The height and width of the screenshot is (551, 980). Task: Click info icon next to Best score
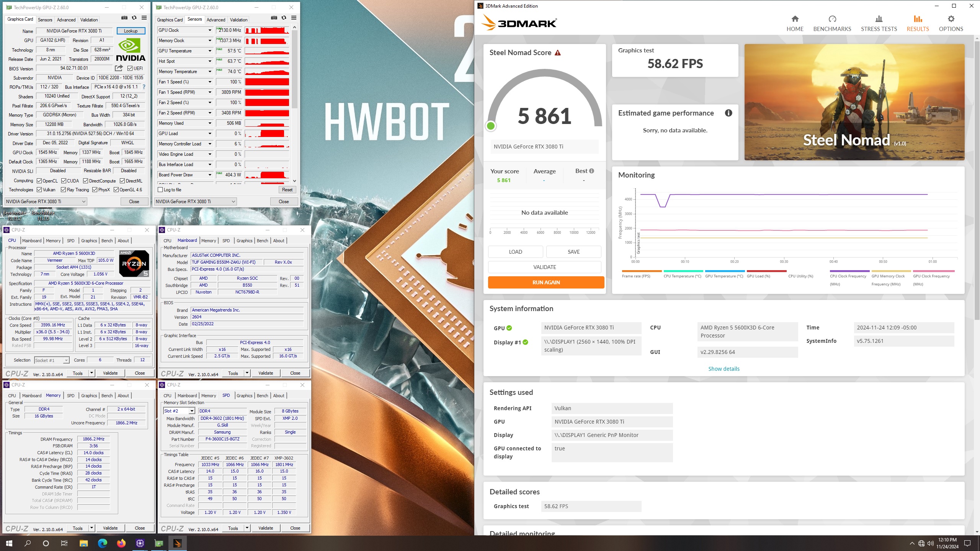[x=591, y=171]
